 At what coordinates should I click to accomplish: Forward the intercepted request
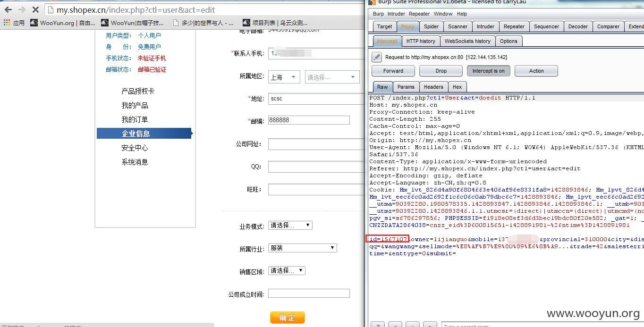393,71
